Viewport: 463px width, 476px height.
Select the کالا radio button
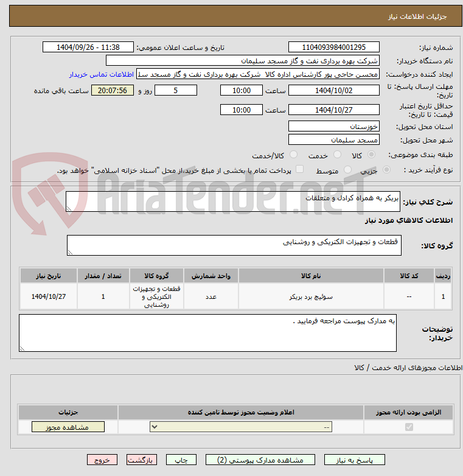tap(371, 155)
